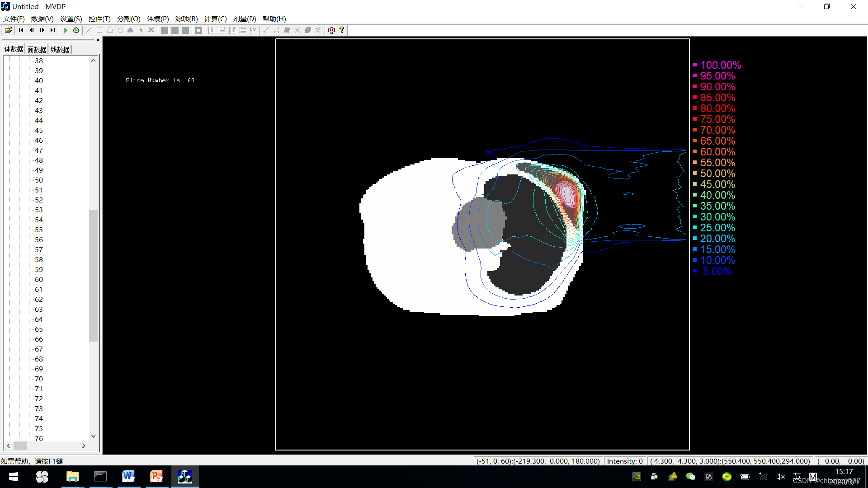The height and width of the screenshot is (488, 868).
Task: Open the 剂量(D) menu
Action: (244, 19)
